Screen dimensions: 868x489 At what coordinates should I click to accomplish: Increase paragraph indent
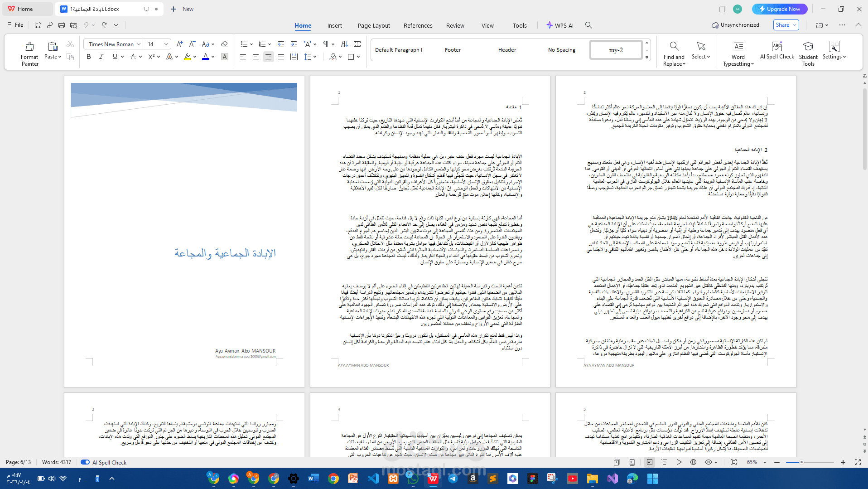(x=294, y=44)
